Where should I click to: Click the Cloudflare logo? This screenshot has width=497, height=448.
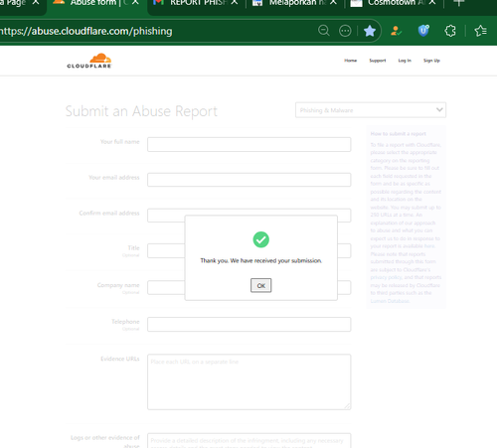pos(89,61)
